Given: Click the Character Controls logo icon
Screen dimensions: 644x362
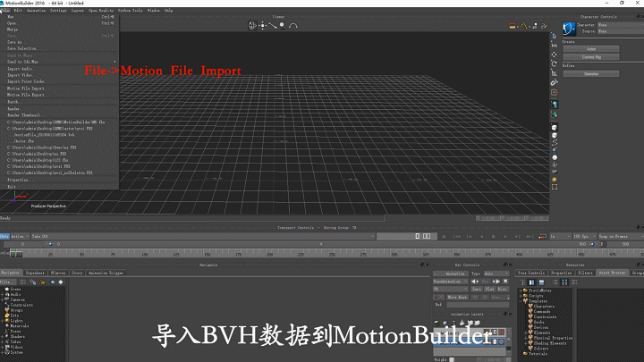Looking at the screenshot, I should pos(569,29).
